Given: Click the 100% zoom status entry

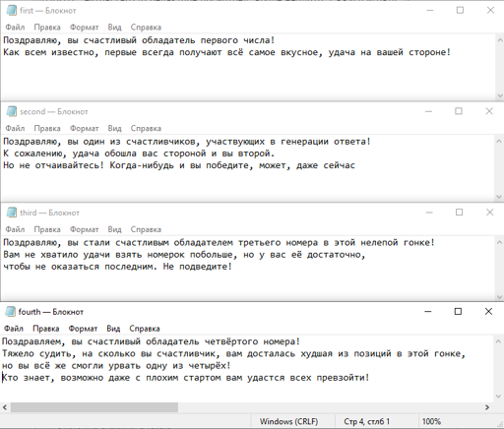Looking at the screenshot, I should click(x=431, y=421).
